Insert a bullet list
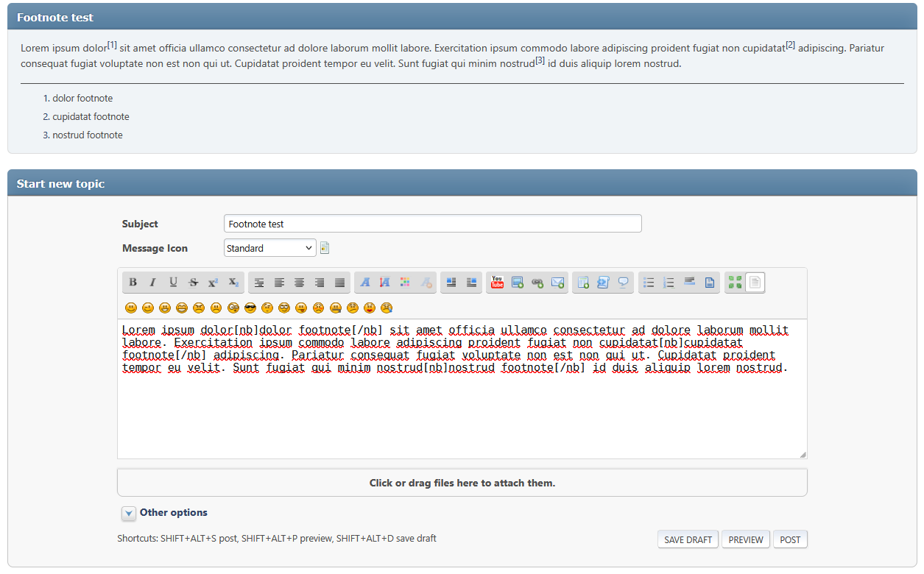This screenshot has width=924, height=574. pyautogui.click(x=649, y=283)
